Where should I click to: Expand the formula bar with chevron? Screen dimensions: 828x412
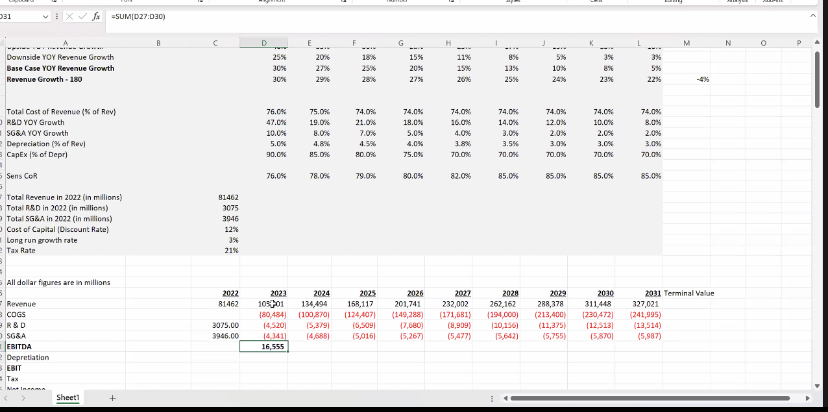click(x=813, y=16)
